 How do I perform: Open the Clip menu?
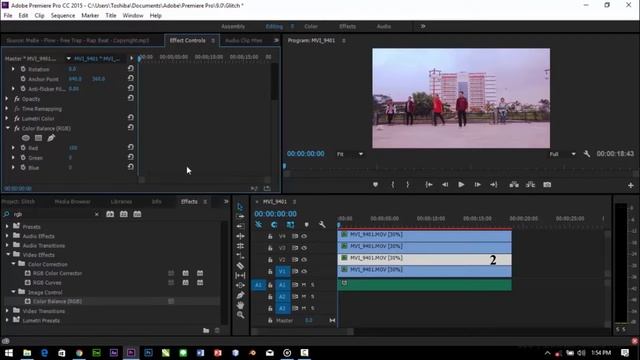[39, 16]
